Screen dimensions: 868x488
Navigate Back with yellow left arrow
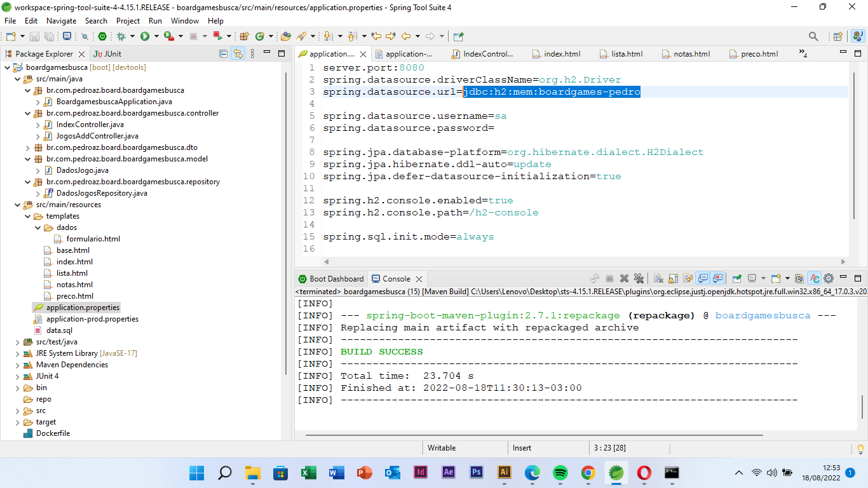click(406, 36)
